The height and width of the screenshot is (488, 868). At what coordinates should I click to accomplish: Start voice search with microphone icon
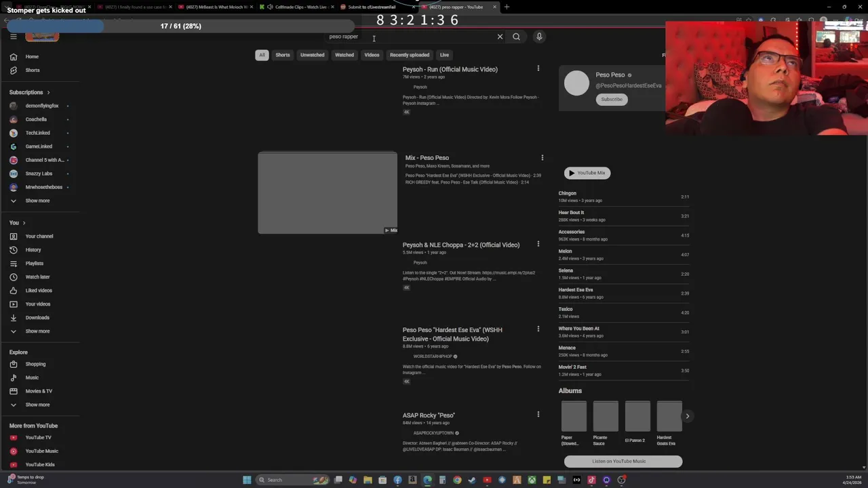coord(539,37)
